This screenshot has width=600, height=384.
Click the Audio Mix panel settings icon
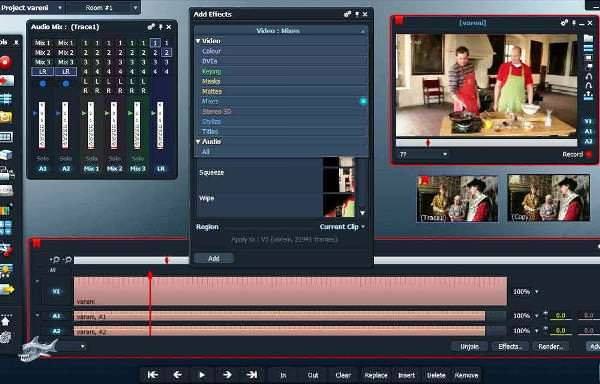pos(151,27)
